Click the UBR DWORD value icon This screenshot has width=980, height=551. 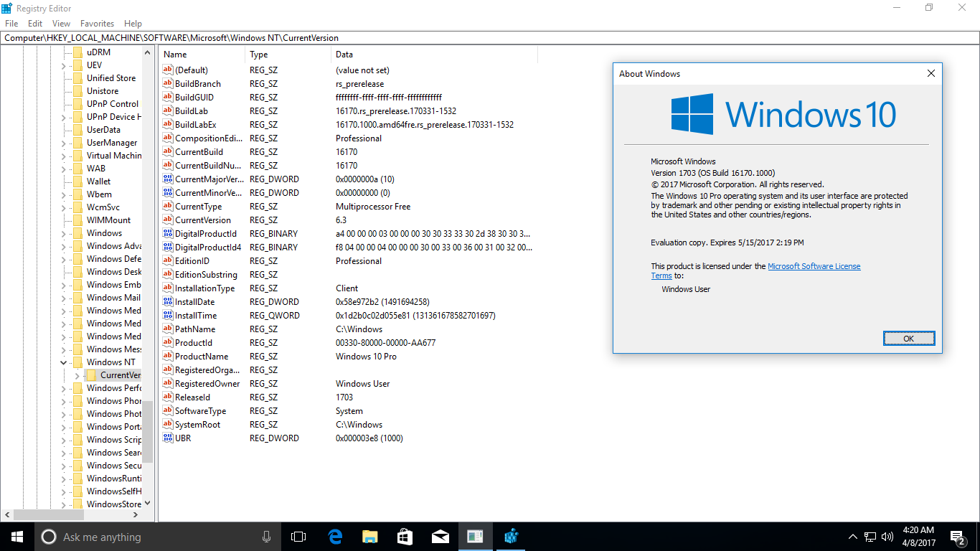coord(168,438)
